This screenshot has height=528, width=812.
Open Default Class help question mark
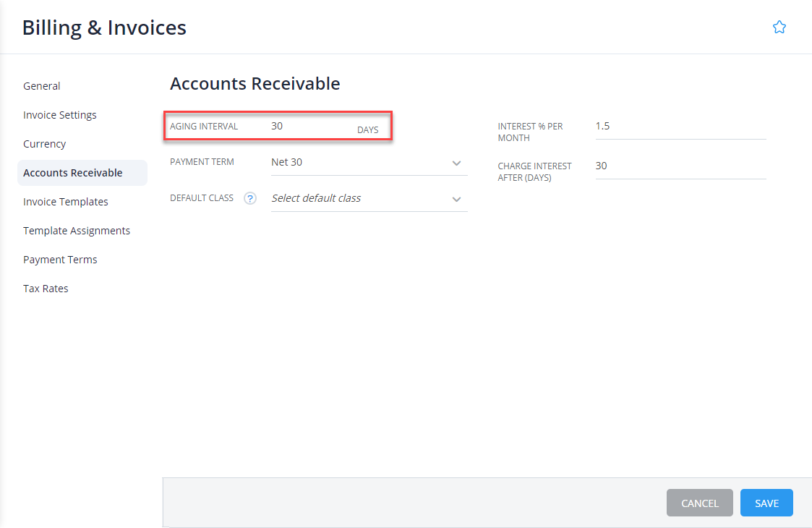(x=250, y=198)
